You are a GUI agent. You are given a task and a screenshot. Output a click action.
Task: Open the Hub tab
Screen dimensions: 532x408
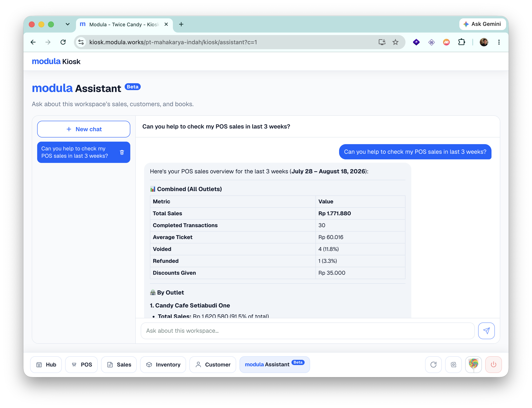tap(46, 364)
